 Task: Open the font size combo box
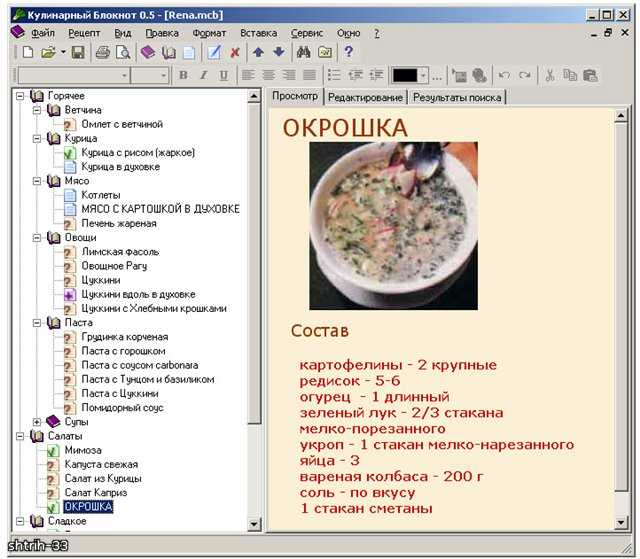click(x=150, y=75)
